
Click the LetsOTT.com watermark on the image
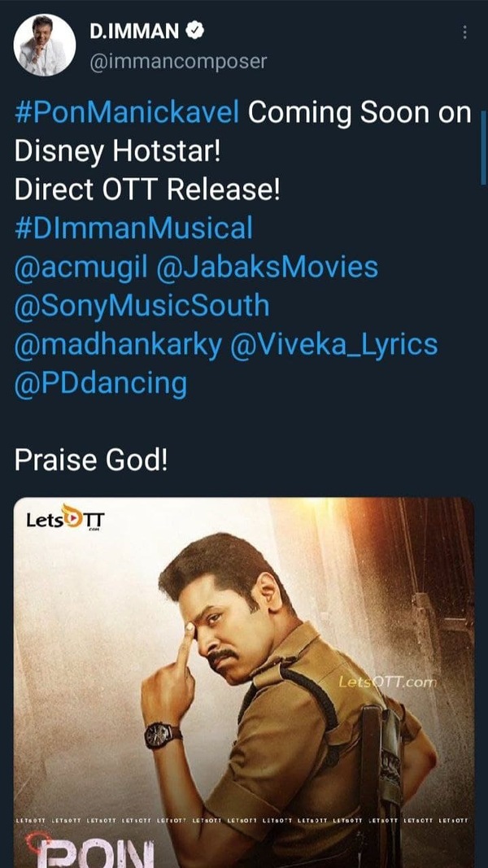coord(388,682)
